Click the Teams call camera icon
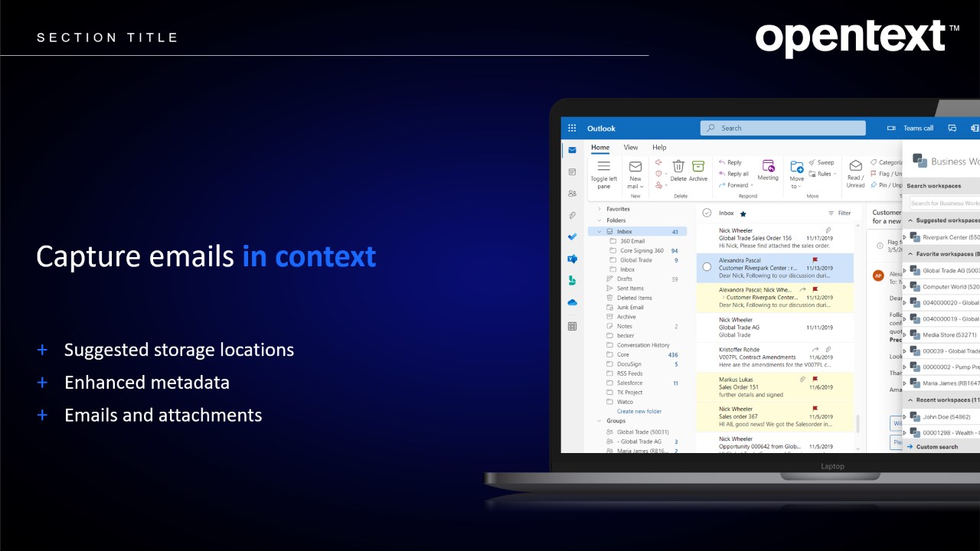This screenshot has height=551, width=980. [891, 129]
